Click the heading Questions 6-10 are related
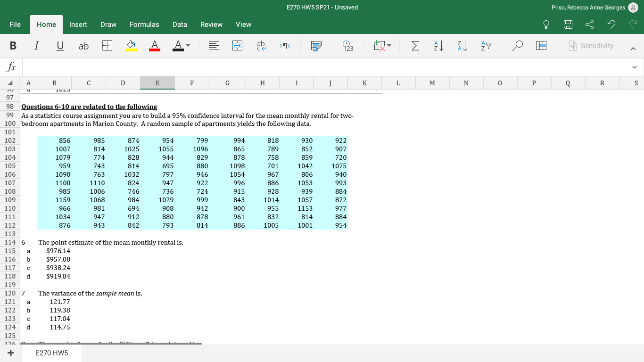 point(89,107)
